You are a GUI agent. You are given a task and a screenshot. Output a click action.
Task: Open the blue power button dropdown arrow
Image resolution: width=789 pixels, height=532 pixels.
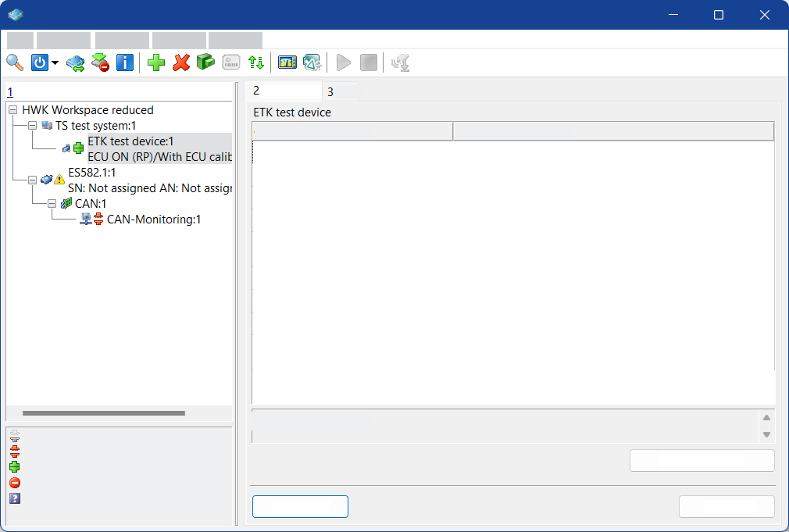(x=55, y=63)
